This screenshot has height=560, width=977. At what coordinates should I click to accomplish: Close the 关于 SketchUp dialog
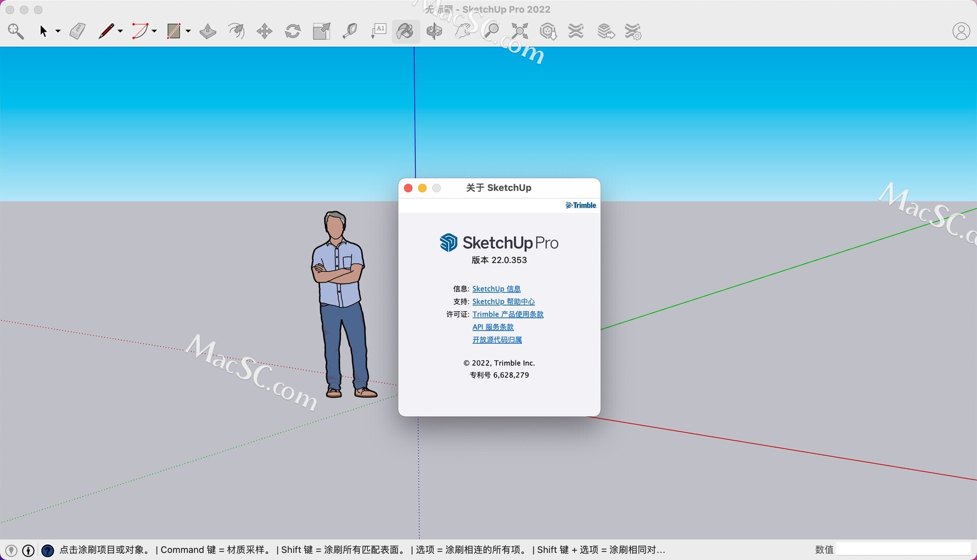(408, 188)
